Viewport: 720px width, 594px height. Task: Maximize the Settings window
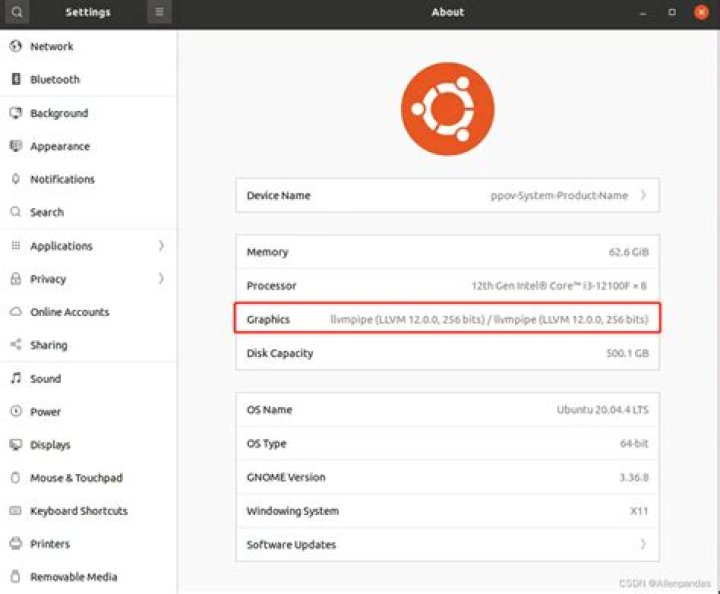[672, 12]
